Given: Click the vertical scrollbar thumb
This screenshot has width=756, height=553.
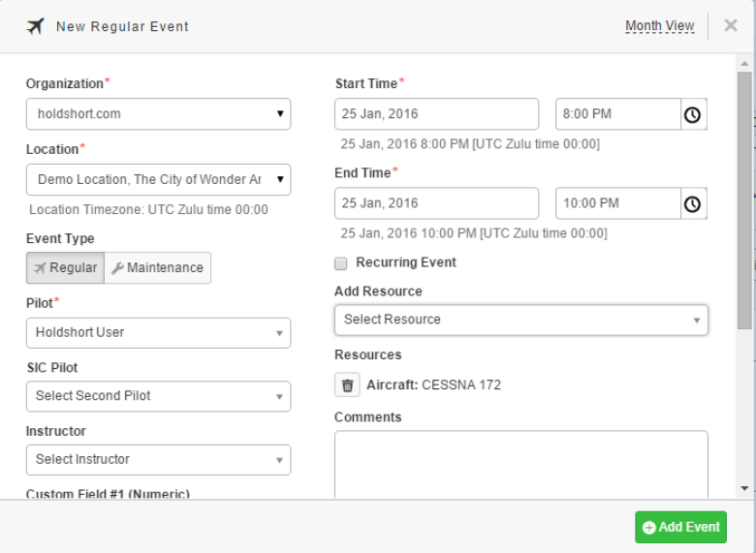Looking at the screenshot, I should click(x=744, y=200).
